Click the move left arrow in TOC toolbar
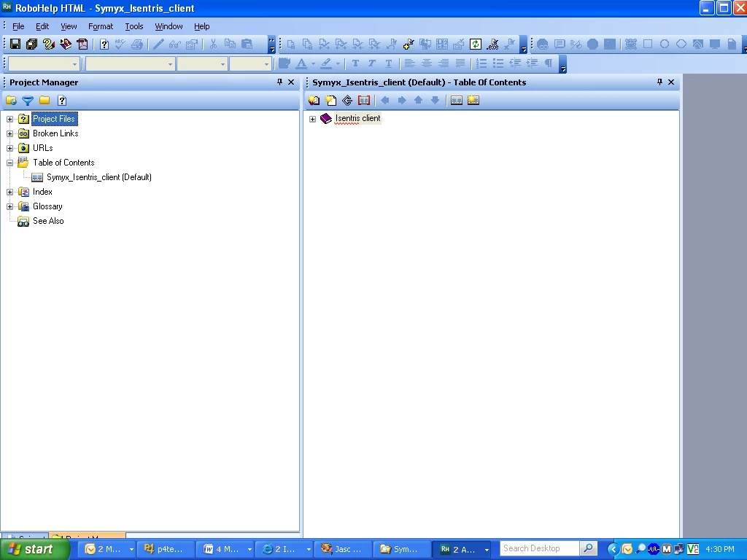The image size is (747, 560). (x=385, y=100)
